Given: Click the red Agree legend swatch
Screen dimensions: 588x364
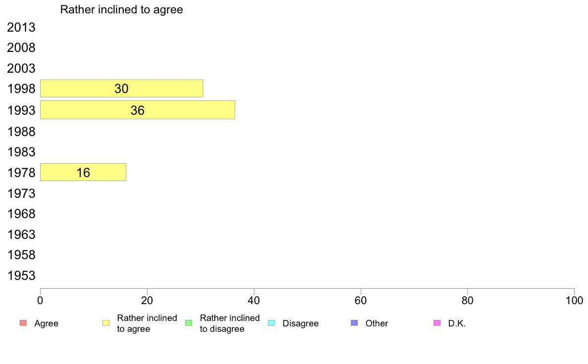Looking at the screenshot, I should coord(23,323).
